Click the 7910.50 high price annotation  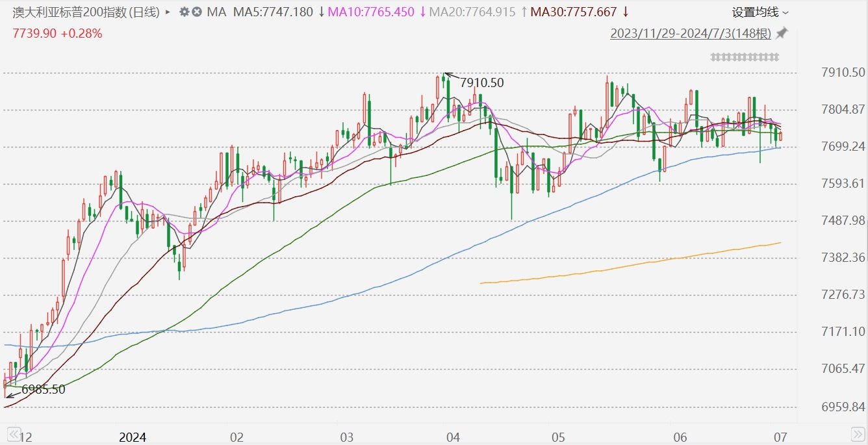tap(481, 83)
